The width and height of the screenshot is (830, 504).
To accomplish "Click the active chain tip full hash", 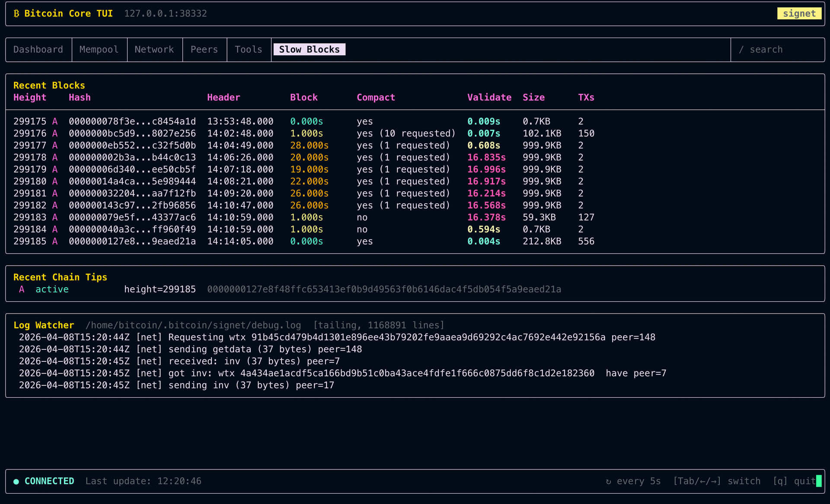I will pyautogui.click(x=384, y=289).
